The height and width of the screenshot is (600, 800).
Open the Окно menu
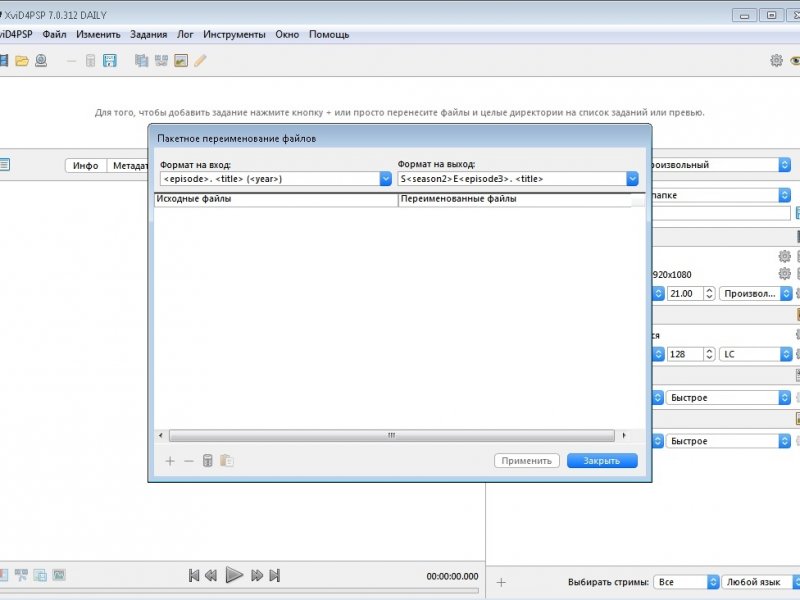coord(287,34)
